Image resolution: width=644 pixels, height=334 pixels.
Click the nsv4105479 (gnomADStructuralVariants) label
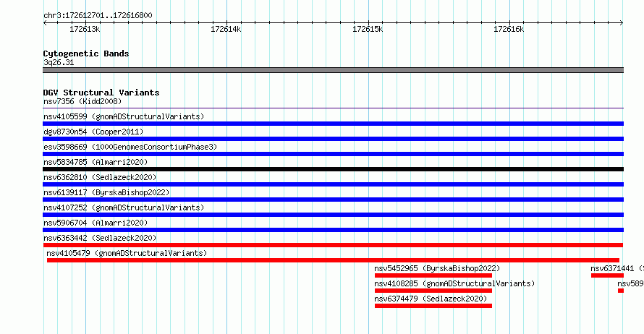tap(127, 253)
